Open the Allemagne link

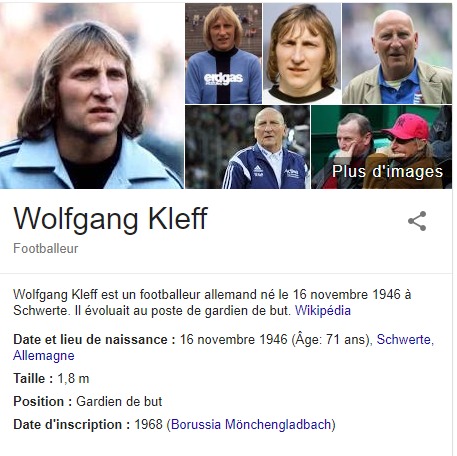click(44, 355)
